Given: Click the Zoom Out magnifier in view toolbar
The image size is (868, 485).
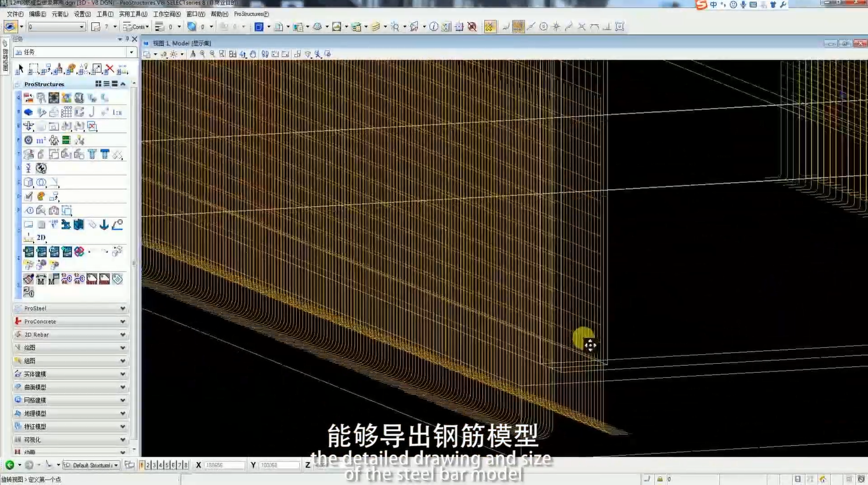Looking at the screenshot, I should pos(213,55).
